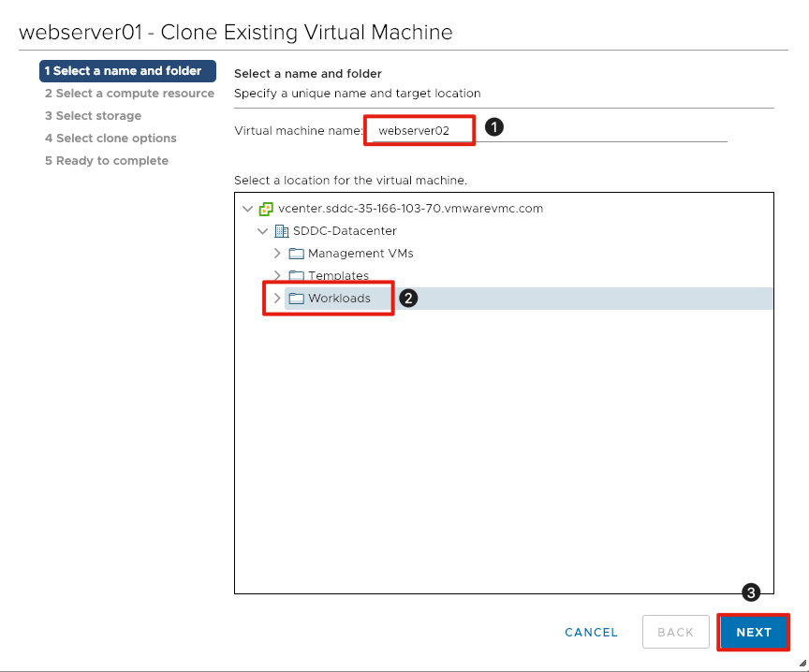This screenshot has width=809, height=672.
Task: Click CANCEL to close the wizard
Action: click(591, 632)
